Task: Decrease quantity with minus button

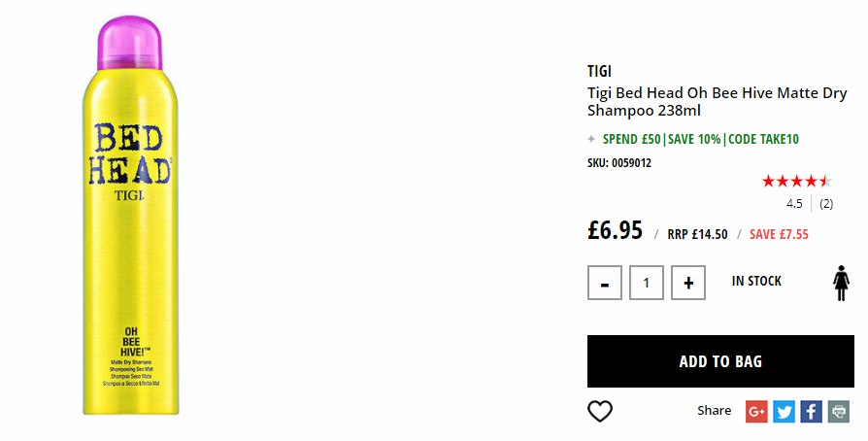Action: 605,283
